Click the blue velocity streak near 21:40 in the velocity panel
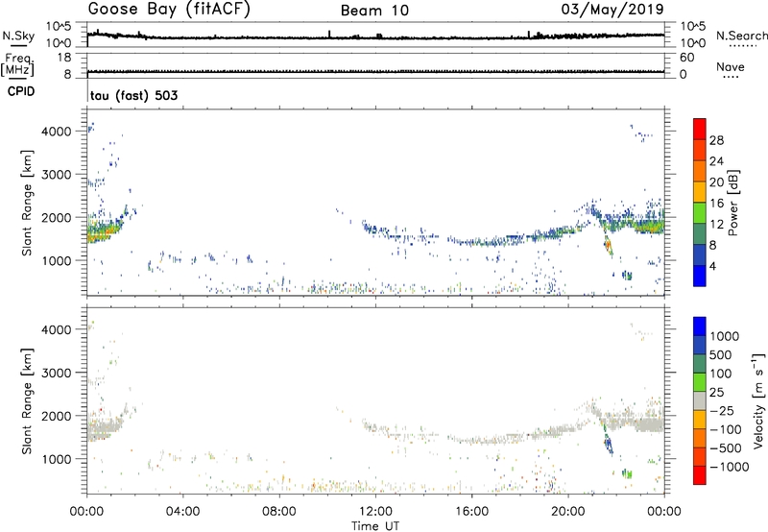 tap(608, 442)
